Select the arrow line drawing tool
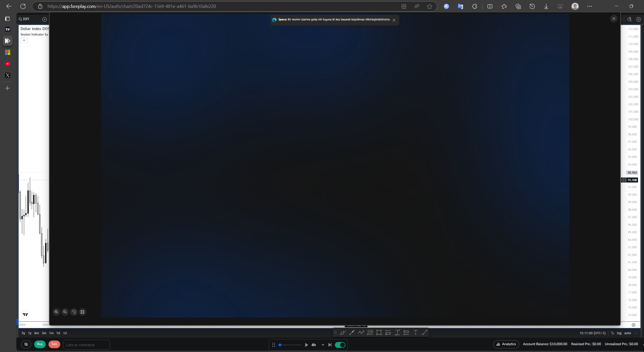The width and height of the screenshot is (644, 352). pos(352,332)
